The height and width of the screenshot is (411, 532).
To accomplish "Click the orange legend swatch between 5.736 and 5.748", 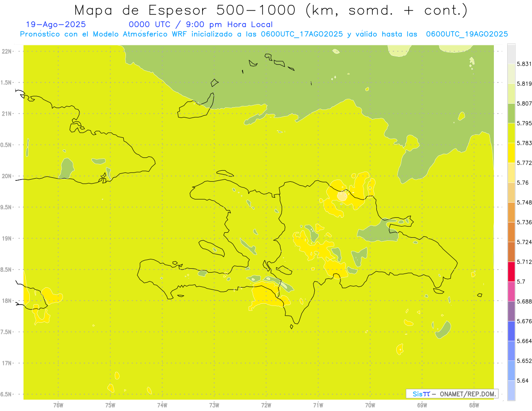I will [511, 212].
